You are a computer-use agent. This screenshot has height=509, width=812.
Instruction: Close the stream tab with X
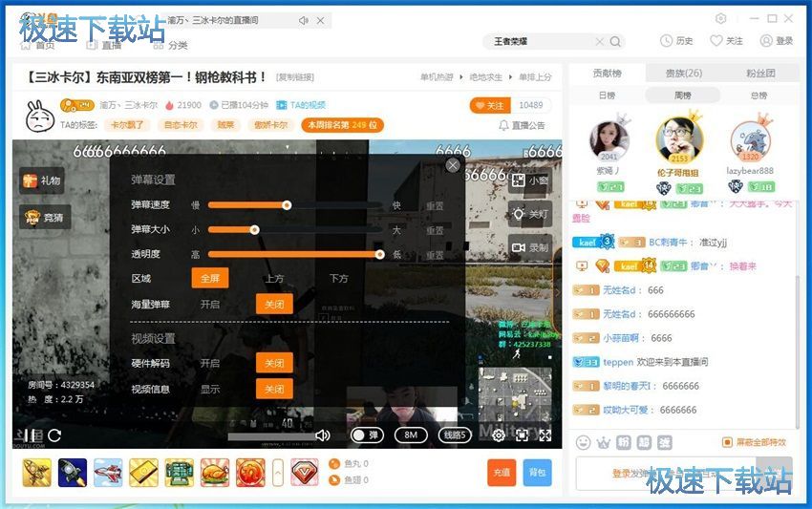pos(321,21)
